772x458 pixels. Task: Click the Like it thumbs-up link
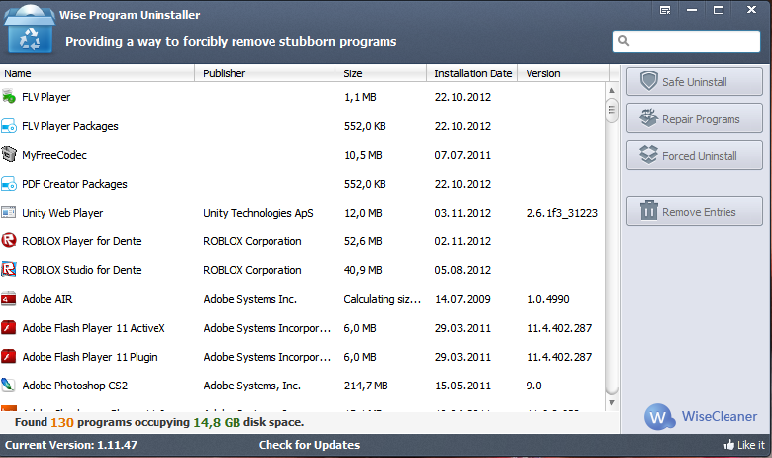743,445
